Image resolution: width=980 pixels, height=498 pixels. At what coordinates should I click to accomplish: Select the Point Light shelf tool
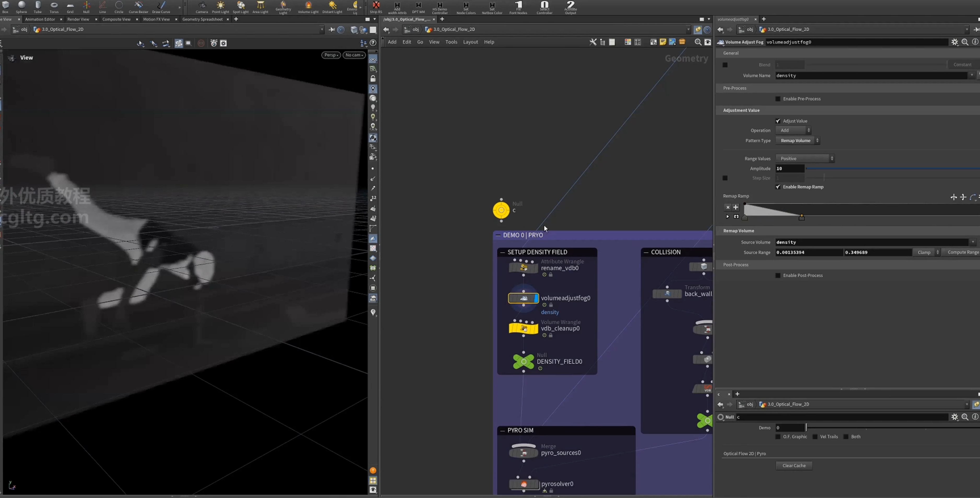coord(220,7)
